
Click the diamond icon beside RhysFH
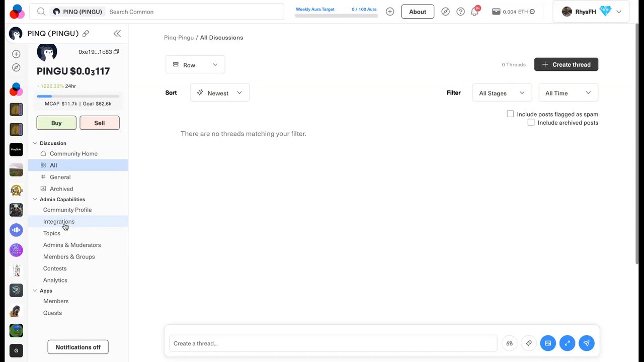pos(605,11)
